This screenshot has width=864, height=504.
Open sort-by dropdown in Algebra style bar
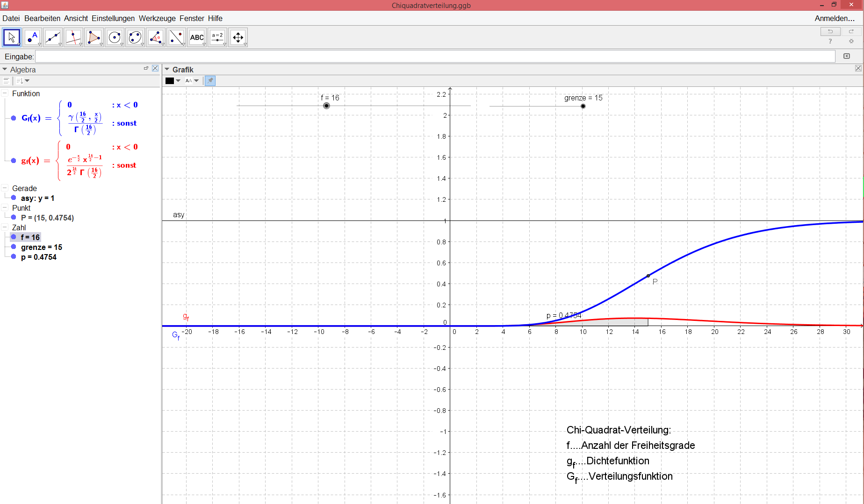click(x=23, y=81)
